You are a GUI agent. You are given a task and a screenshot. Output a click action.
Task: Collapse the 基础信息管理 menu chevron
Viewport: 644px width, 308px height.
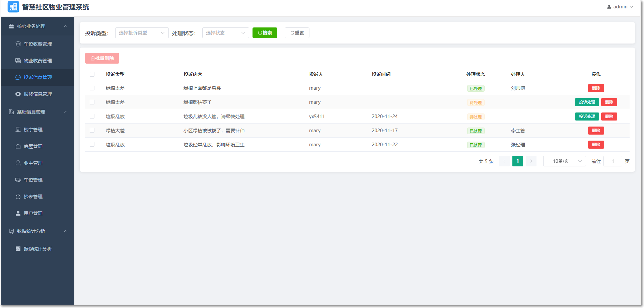(66, 112)
